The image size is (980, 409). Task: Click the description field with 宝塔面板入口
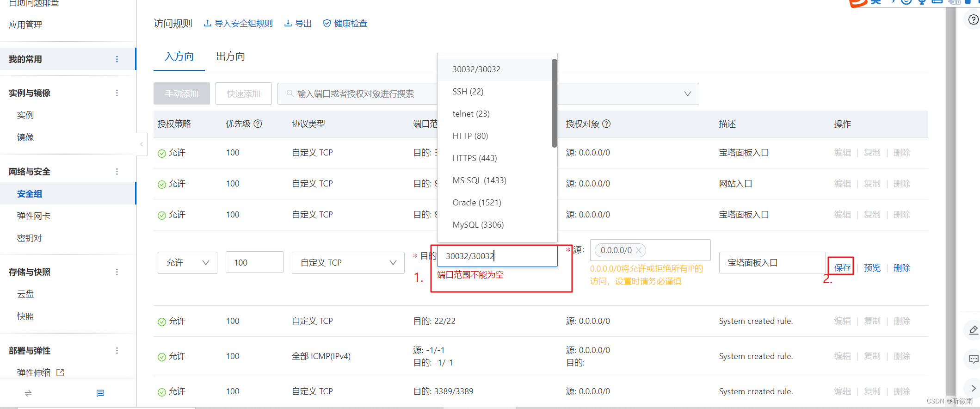point(772,262)
